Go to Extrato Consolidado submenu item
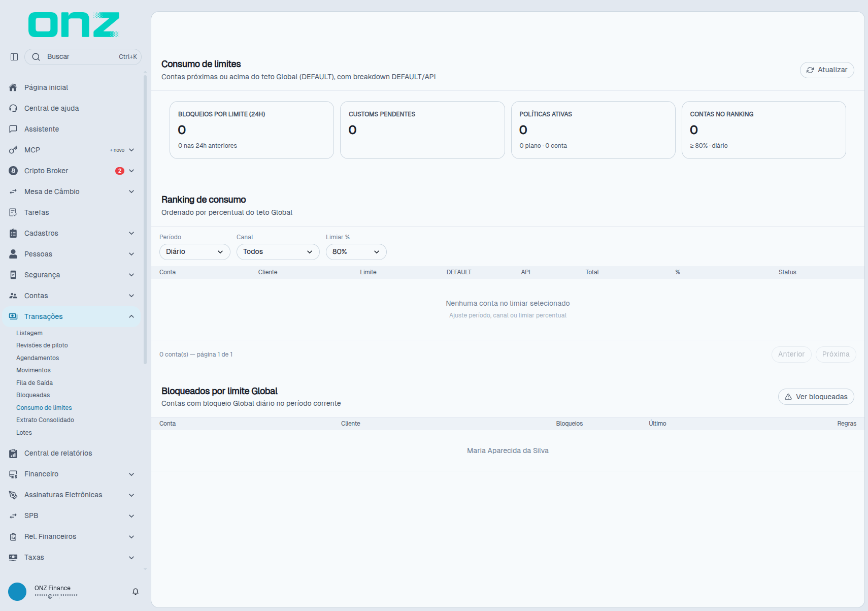The height and width of the screenshot is (611, 868). 45,420
